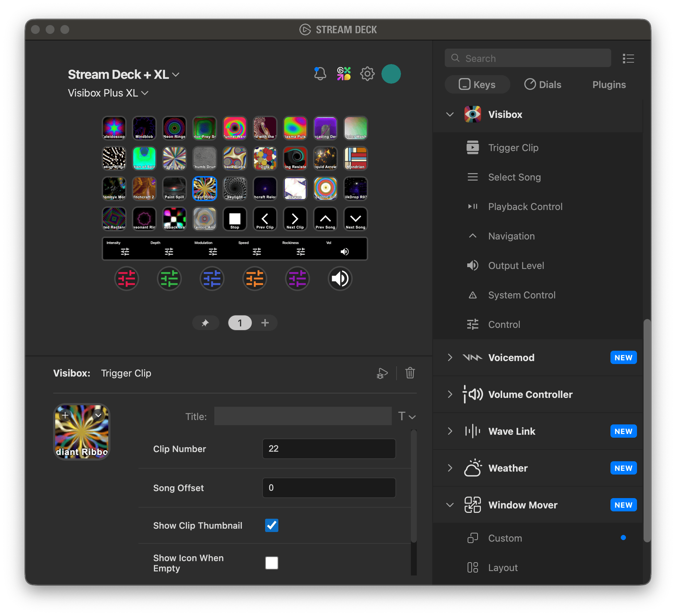Click the Title input field

point(303,416)
